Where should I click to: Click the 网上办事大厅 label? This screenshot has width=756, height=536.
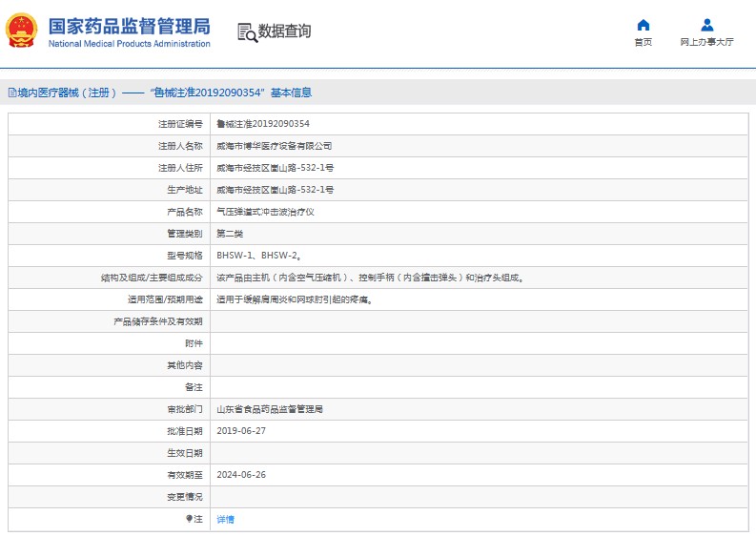pyautogui.click(x=706, y=42)
